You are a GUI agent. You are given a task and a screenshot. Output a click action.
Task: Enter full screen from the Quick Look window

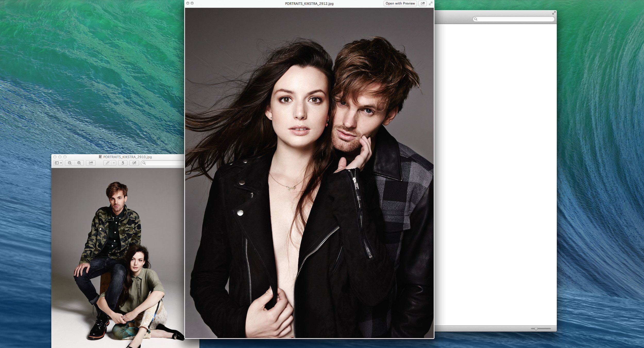(431, 3)
